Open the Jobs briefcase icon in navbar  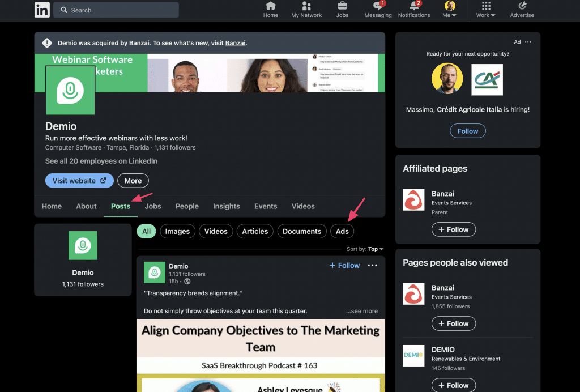(342, 10)
